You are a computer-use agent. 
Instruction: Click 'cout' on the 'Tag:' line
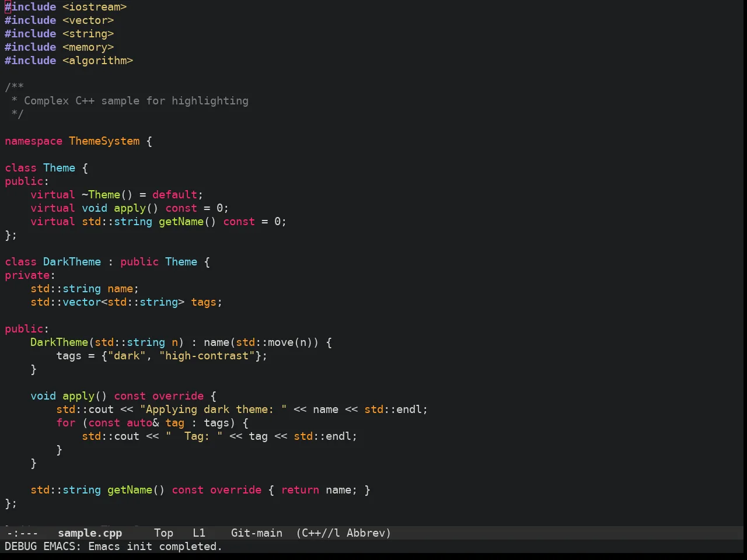pos(127,436)
